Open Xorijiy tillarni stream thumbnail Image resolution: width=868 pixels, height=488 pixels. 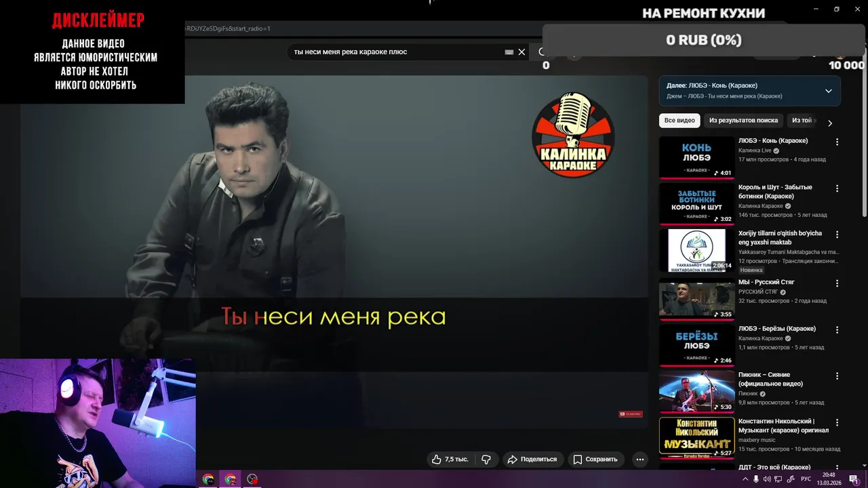pos(696,251)
